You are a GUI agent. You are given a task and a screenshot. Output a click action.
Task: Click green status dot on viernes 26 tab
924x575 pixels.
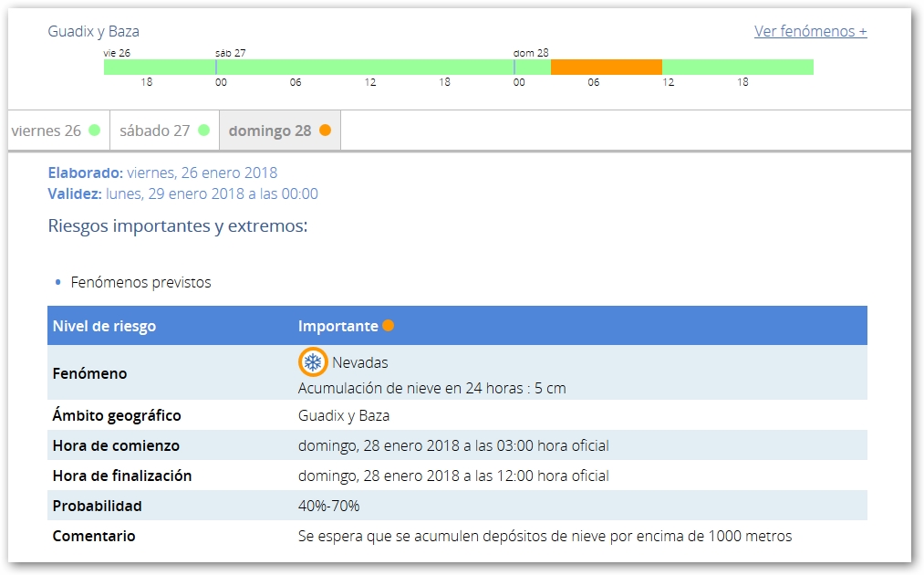[94, 131]
